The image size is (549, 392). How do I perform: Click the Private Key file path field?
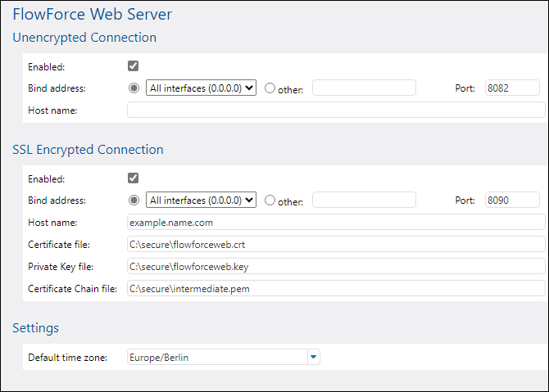click(x=336, y=266)
